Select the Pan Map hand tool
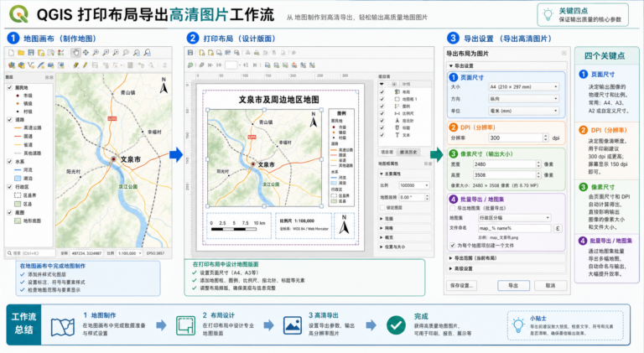The width and height of the screenshot is (644, 353). tap(75, 53)
